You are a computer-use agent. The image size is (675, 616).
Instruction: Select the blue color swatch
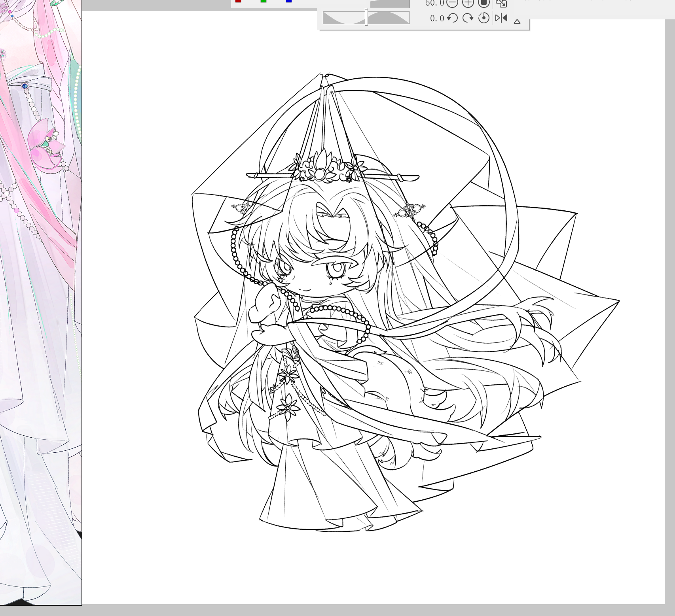289,1
